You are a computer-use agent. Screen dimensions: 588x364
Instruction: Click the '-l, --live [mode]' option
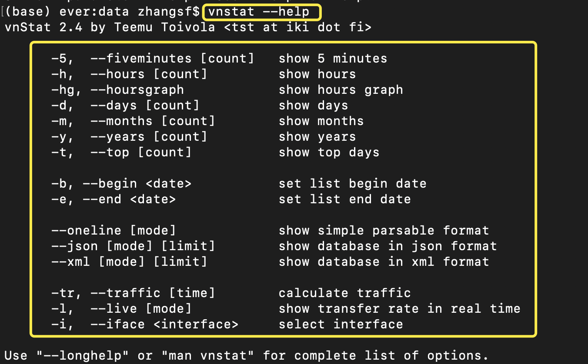point(121,309)
